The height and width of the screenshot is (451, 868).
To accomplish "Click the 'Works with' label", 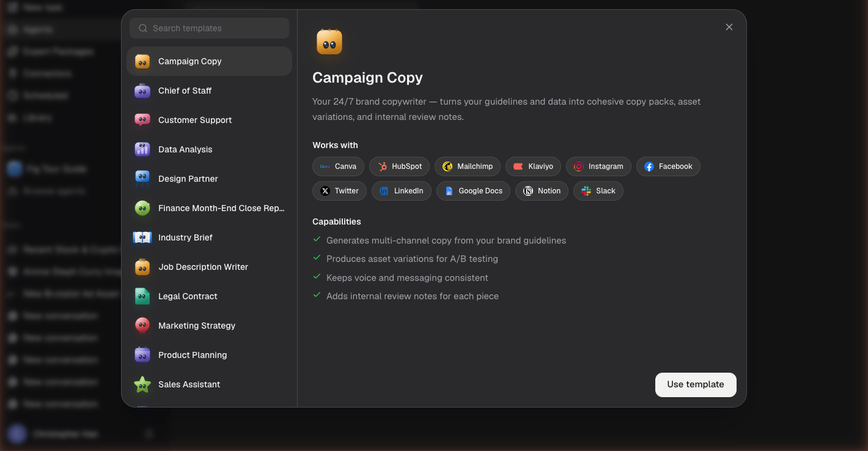I will tap(335, 145).
